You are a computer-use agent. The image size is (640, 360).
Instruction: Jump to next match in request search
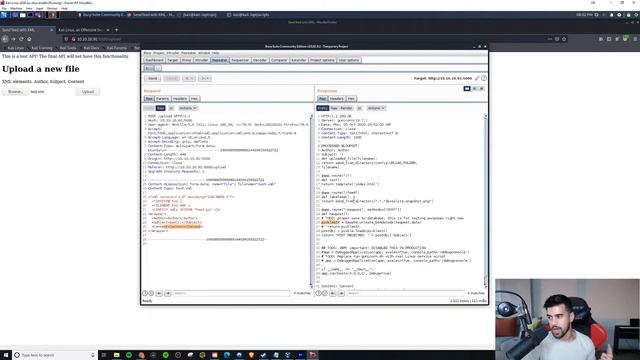pos(168,293)
